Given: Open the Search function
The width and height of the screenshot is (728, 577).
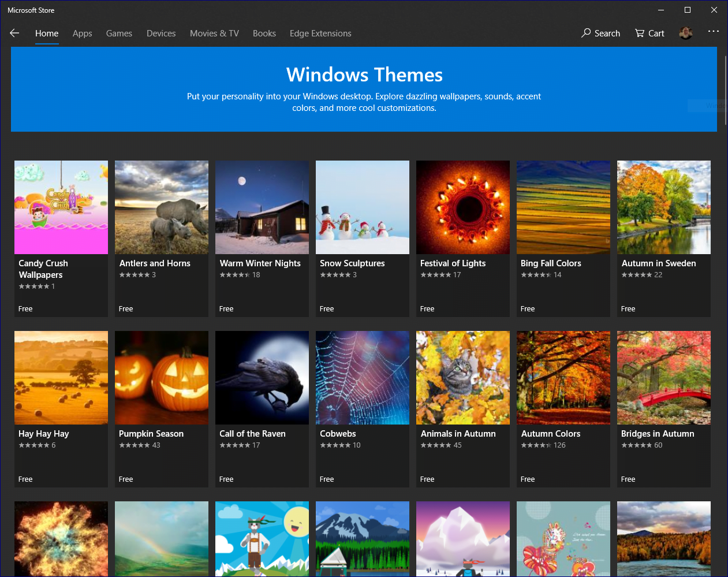Looking at the screenshot, I should (600, 33).
